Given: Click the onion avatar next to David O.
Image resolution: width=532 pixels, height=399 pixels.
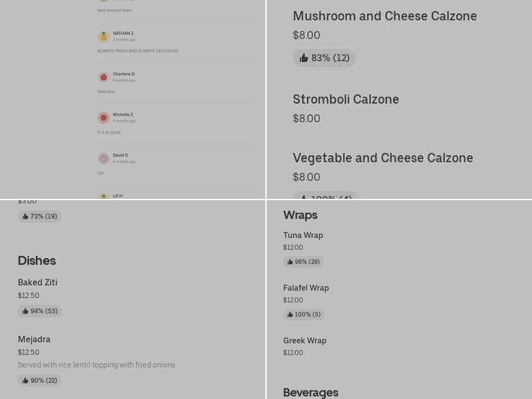Looking at the screenshot, I should coord(104,159).
